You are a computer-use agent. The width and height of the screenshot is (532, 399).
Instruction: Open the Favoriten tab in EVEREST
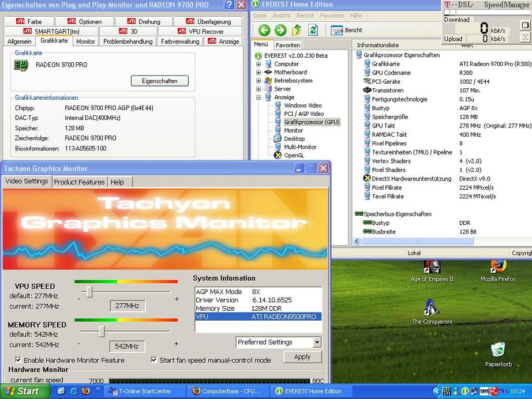tap(288, 45)
